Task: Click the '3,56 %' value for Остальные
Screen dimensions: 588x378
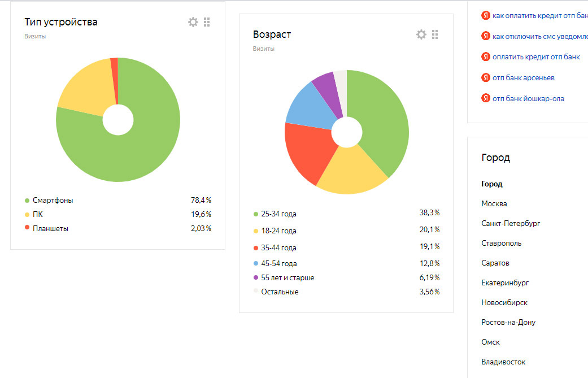Action: (x=429, y=292)
